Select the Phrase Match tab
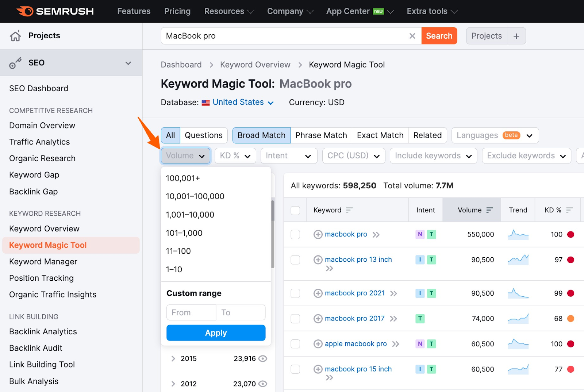584x392 pixels. point(321,135)
